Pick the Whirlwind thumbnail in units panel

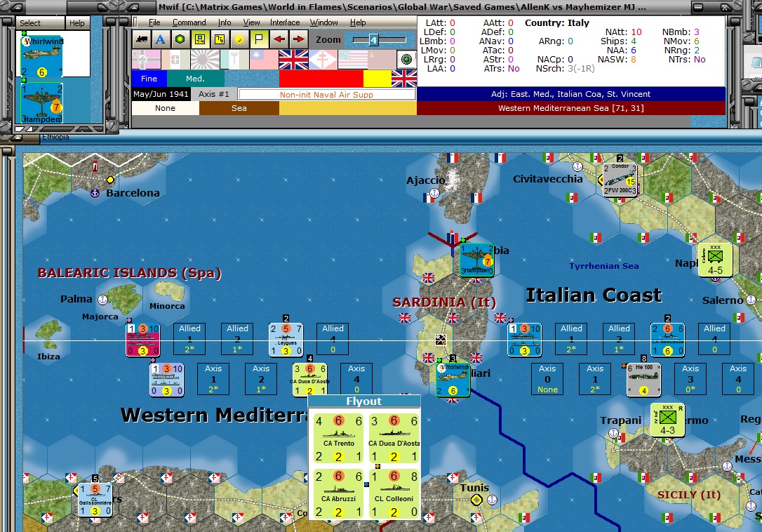(x=42, y=56)
